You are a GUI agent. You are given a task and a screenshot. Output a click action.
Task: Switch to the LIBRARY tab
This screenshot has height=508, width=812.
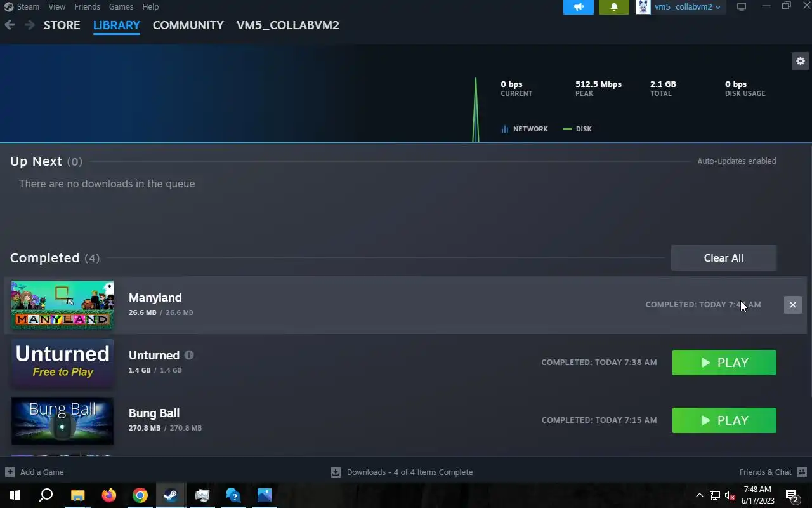click(116, 25)
